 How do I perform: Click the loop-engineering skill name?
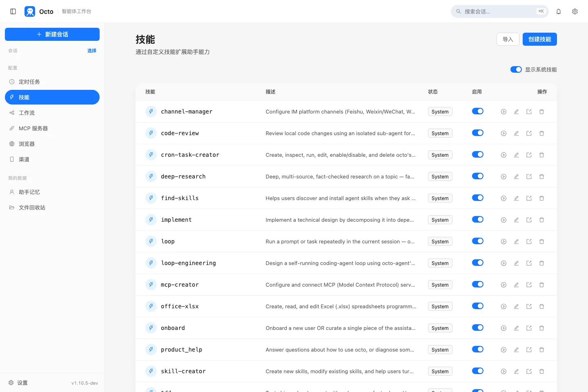click(x=188, y=263)
